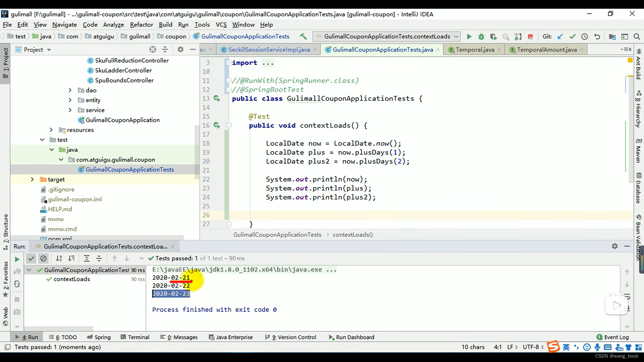Open the Event Log
644x362 pixels.
coord(612,337)
